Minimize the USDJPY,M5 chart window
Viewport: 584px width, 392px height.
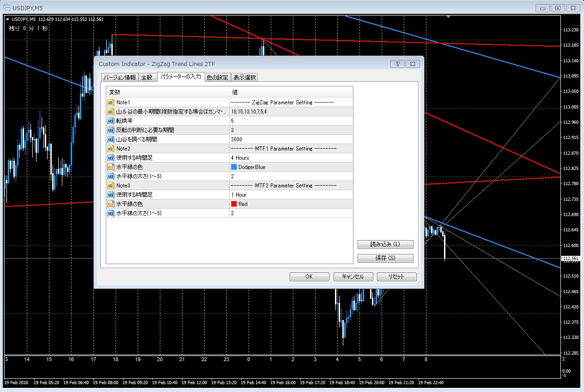(x=543, y=8)
